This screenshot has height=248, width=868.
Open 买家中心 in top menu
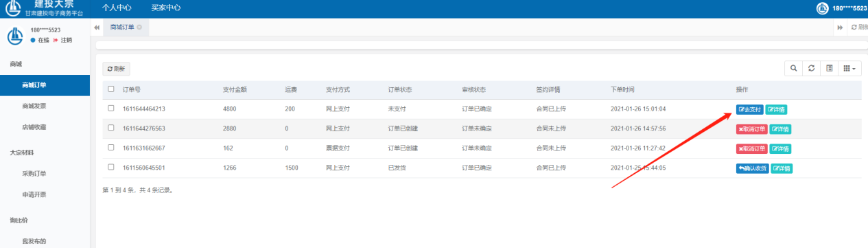pos(166,8)
